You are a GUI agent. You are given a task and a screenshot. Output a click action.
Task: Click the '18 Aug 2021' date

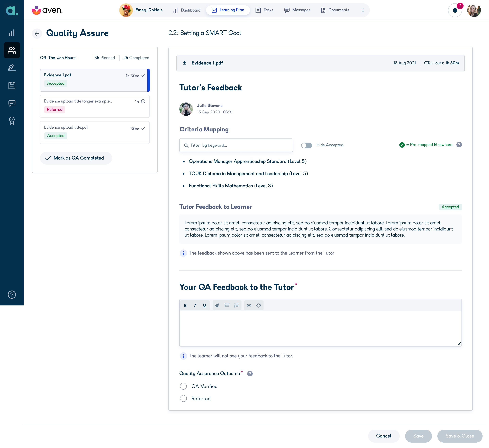405,63
